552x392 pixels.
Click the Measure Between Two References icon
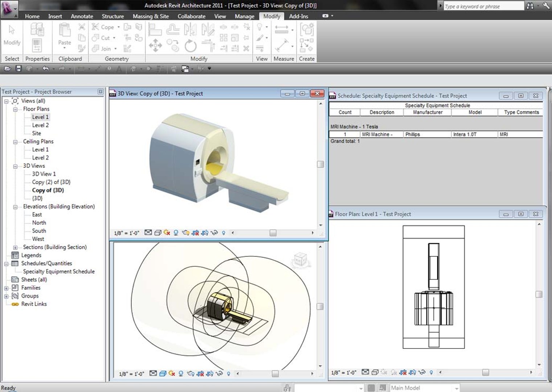pyautogui.click(x=282, y=29)
